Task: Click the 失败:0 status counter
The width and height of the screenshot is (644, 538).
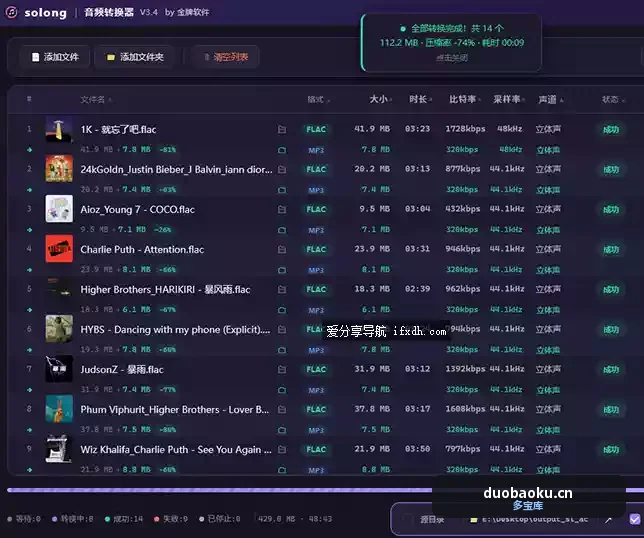Action: click(x=171, y=519)
